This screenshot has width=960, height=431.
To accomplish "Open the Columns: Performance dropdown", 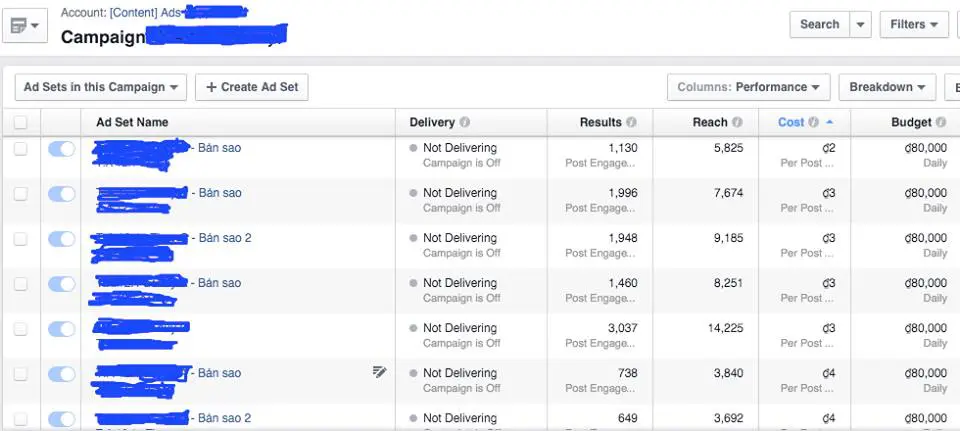I will [x=748, y=87].
